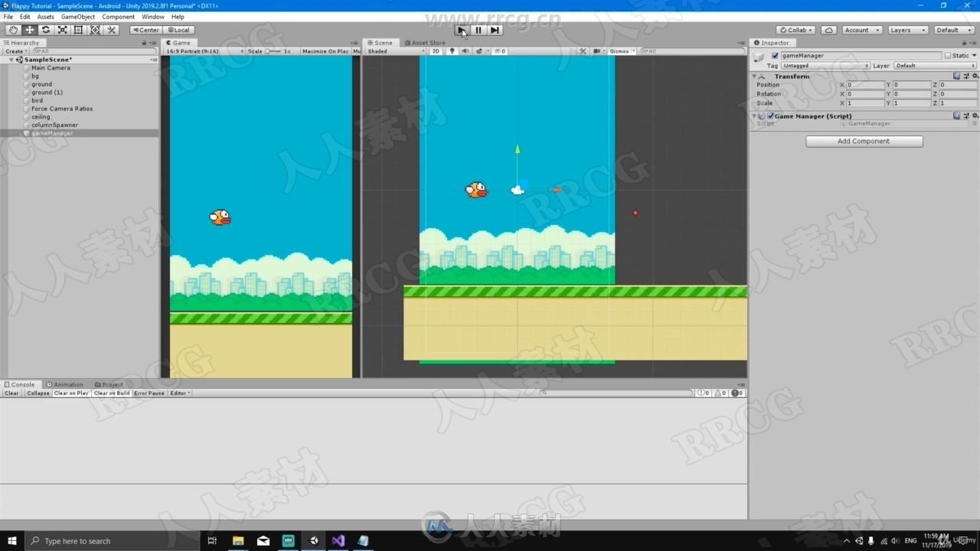Open Game Manager script gear menu
This screenshot has width=980, height=551.
pyautogui.click(x=974, y=116)
